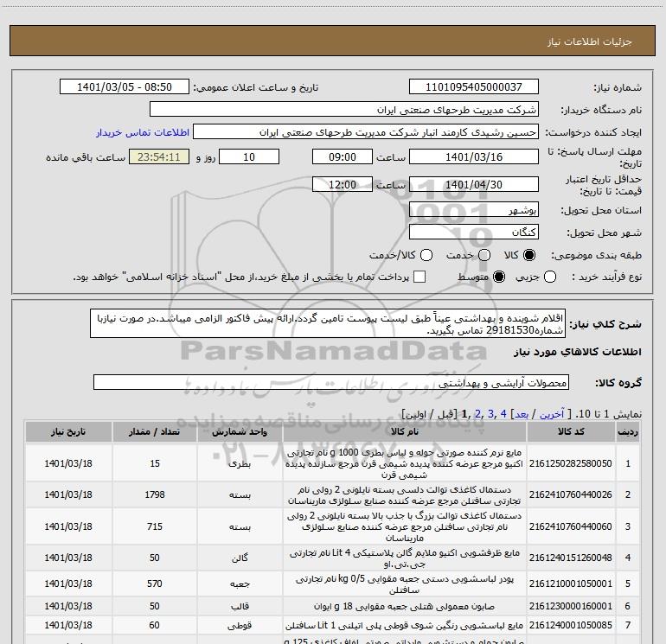Click quantity cell 570

click(155, 583)
